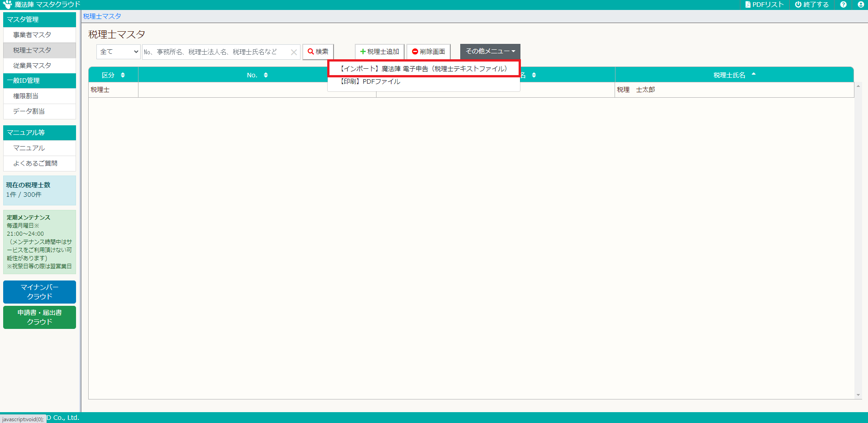Screen dimensions: 868x423
Task: Open the マイナンバークラウド button
Action: pos(39,292)
